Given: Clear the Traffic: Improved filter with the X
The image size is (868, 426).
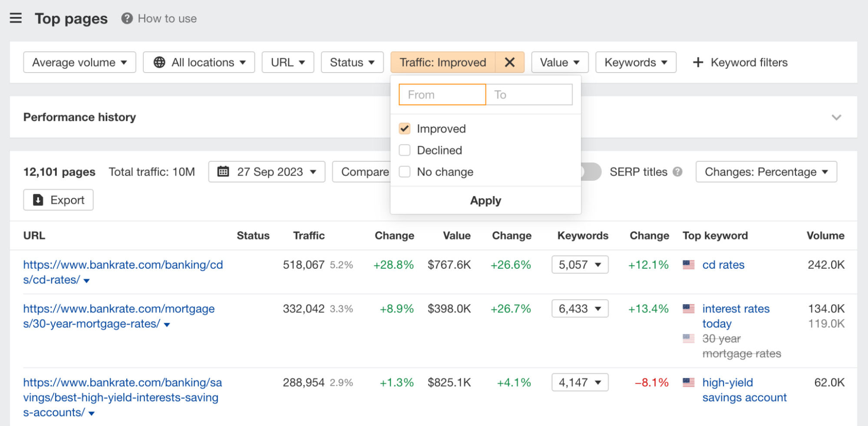Looking at the screenshot, I should click(x=510, y=62).
